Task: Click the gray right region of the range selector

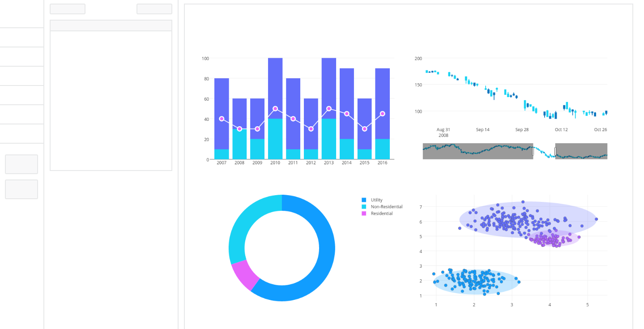Action: pyautogui.click(x=582, y=151)
